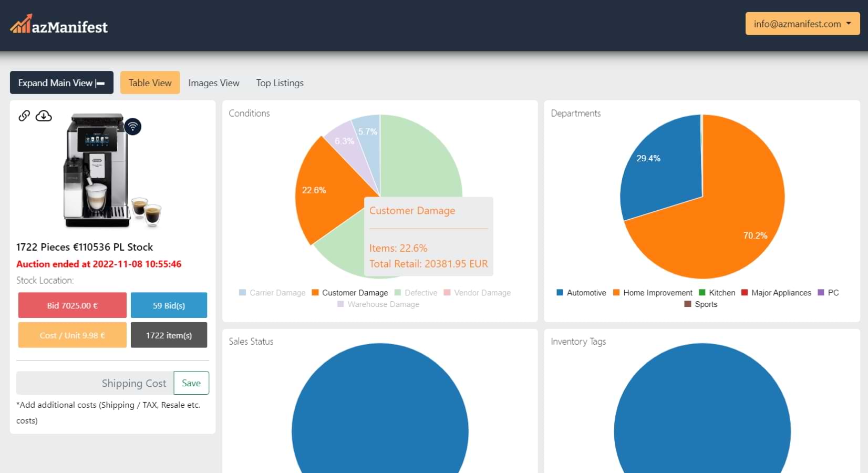Screen dimensions: 868x473
Task: Open the Top Listings tab
Action: [x=280, y=83]
